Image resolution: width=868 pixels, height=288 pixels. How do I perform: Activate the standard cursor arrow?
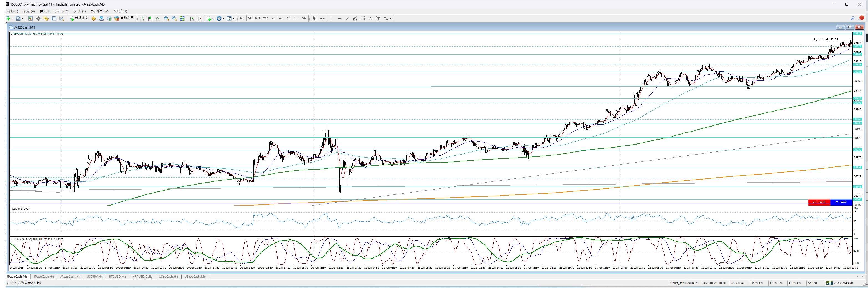click(314, 18)
